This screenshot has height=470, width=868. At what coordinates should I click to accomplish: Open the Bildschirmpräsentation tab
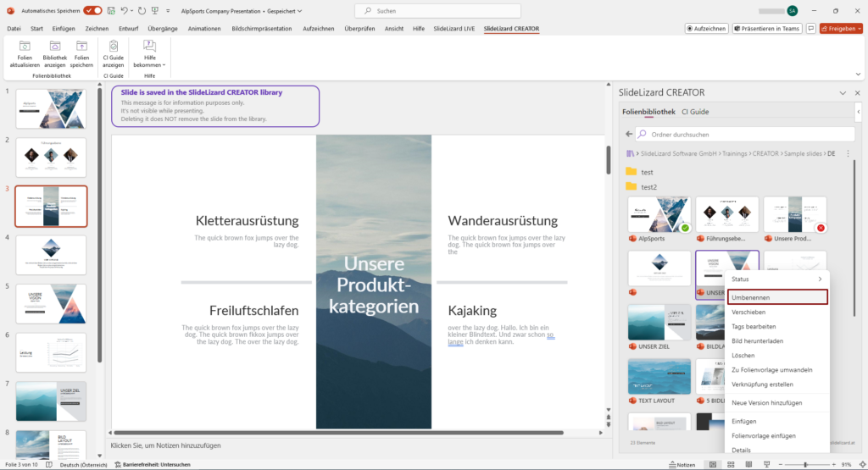262,28
